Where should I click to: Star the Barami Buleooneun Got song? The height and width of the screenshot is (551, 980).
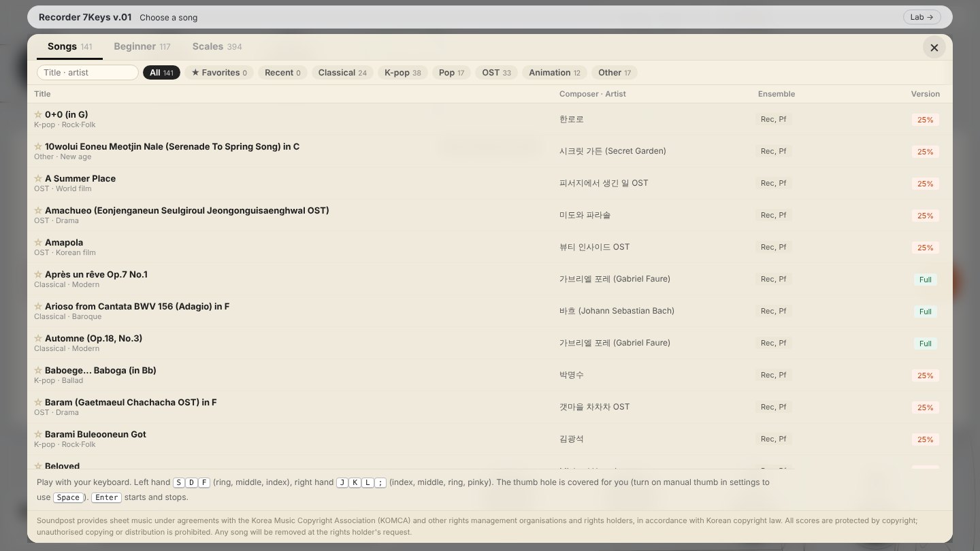point(38,434)
